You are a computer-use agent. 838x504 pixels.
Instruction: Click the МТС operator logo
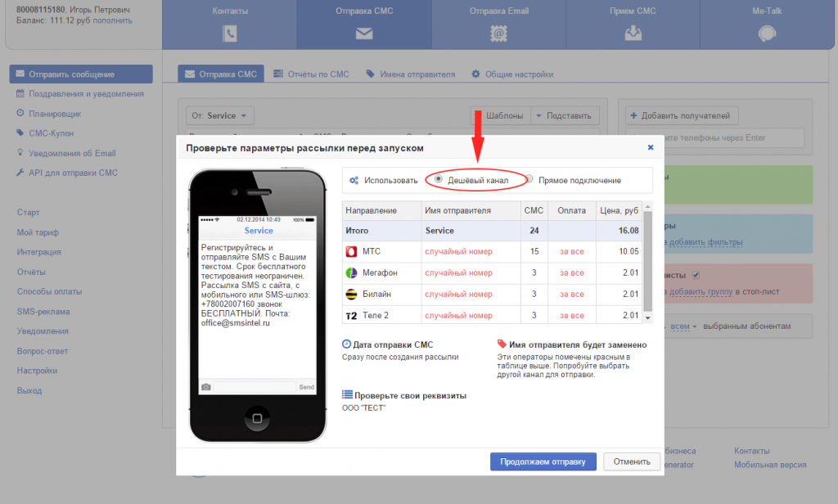click(x=351, y=251)
